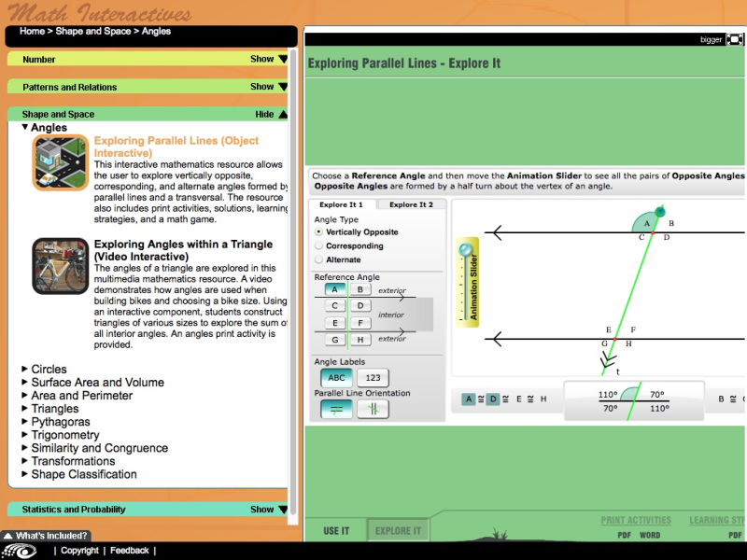The width and height of the screenshot is (747, 560).
Task: Open the bicycle triangle video thumbnail
Action: 60,266
